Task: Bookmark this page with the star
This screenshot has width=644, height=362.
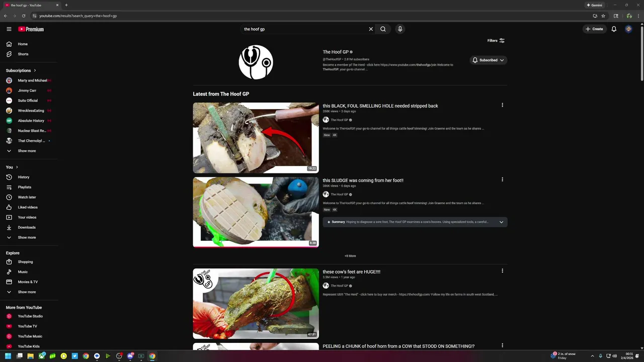Action: point(603,16)
